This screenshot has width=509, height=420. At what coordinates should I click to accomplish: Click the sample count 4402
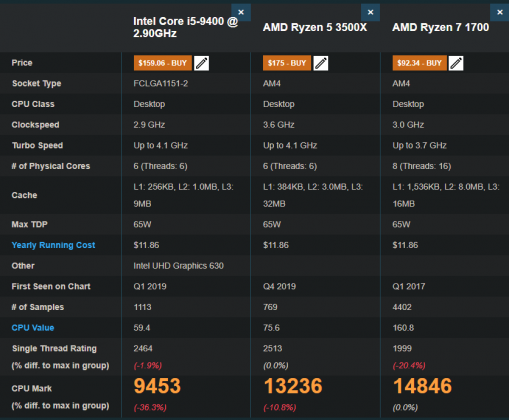click(x=402, y=307)
